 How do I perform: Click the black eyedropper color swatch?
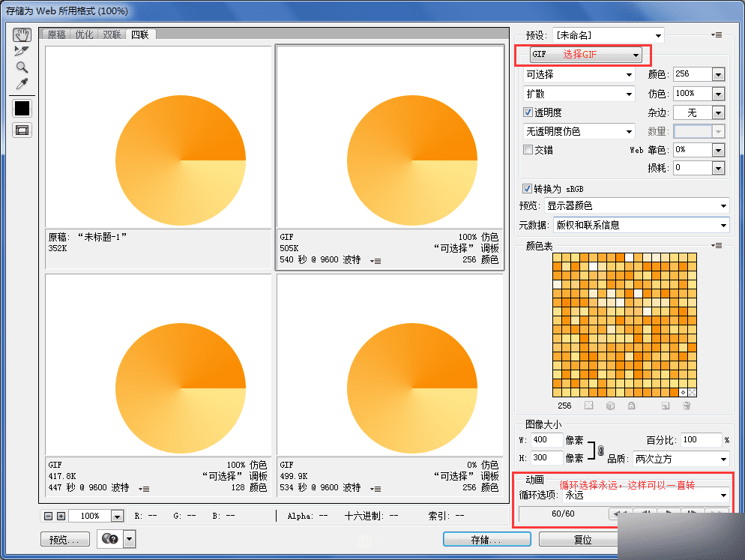point(22,107)
